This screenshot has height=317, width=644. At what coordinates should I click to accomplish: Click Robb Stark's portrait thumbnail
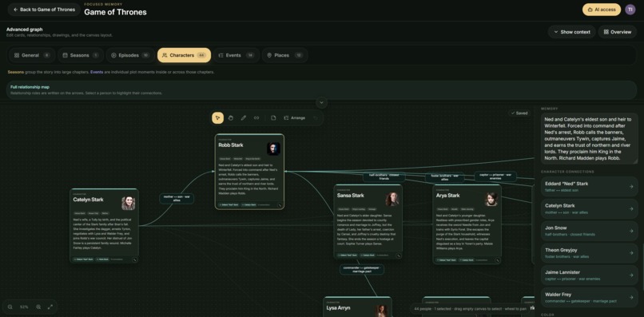point(273,149)
